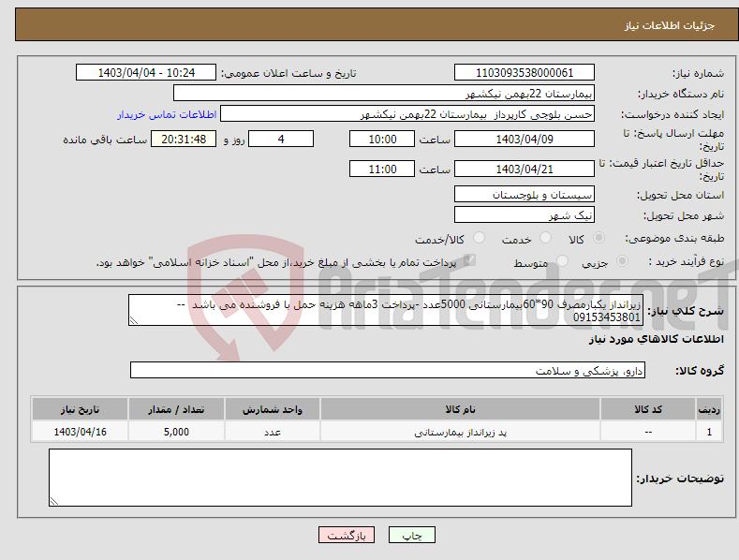The width and height of the screenshot is (739, 560).
Task: Click the کد کالا column header
Action: click(x=648, y=409)
